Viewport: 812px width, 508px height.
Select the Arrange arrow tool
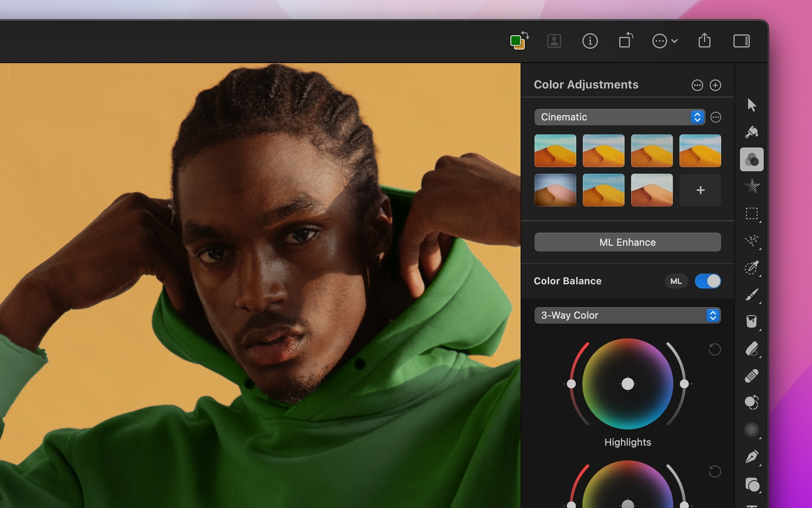click(752, 105)
